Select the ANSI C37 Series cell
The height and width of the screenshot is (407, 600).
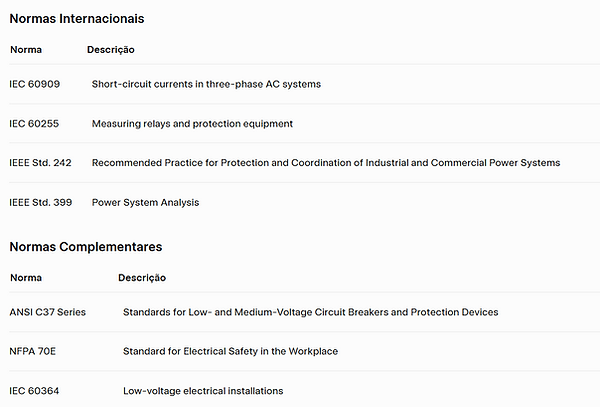48,312
